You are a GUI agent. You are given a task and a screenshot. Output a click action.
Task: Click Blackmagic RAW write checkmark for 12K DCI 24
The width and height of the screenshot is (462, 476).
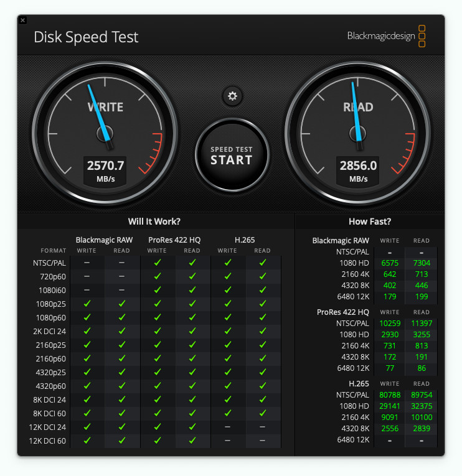87,427
